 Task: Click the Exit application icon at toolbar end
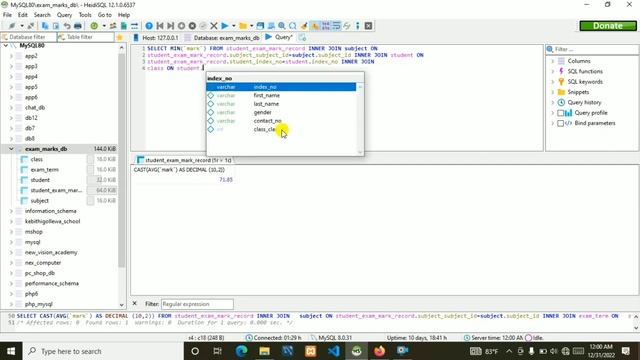tap(368, 26)
